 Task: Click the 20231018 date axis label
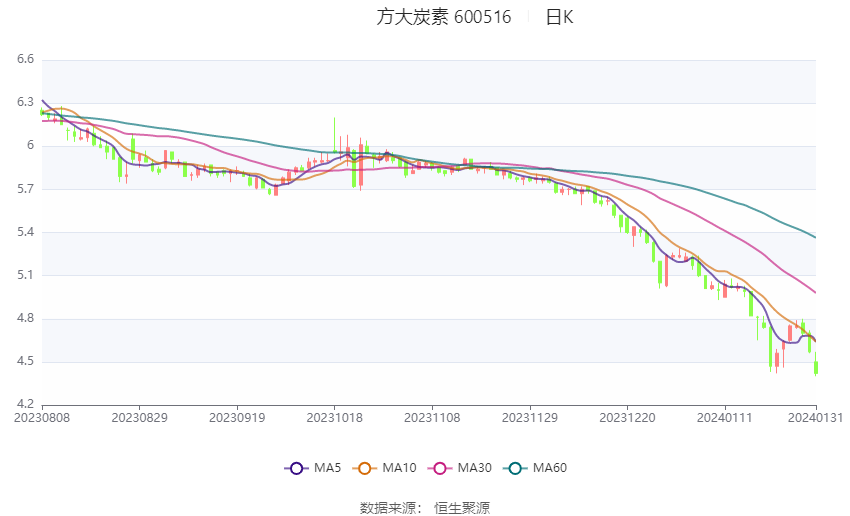[334, 418]
